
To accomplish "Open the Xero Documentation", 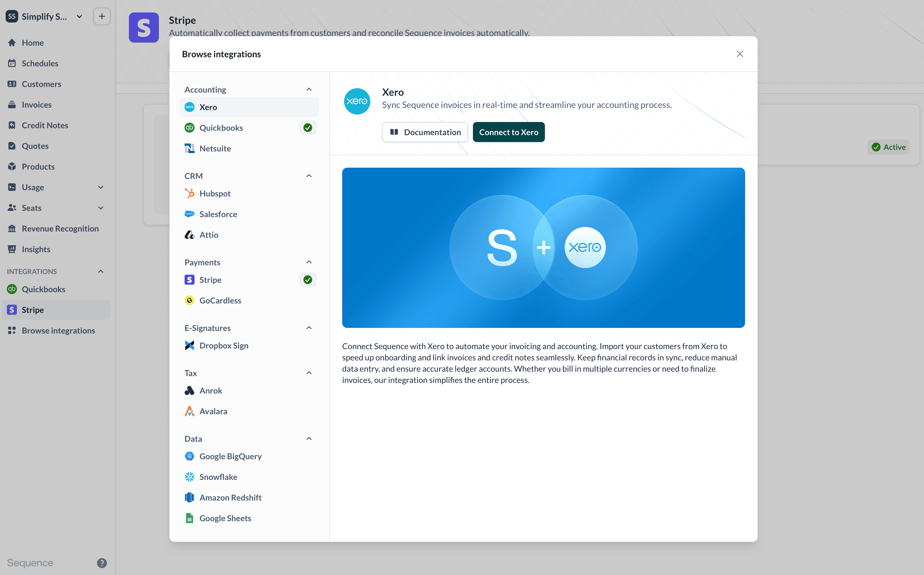I will pyautogui.click(x=425, y=132).
